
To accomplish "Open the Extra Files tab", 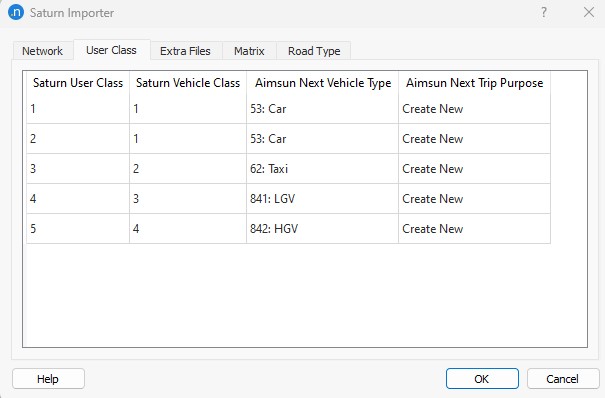I will tap(185, 51).
